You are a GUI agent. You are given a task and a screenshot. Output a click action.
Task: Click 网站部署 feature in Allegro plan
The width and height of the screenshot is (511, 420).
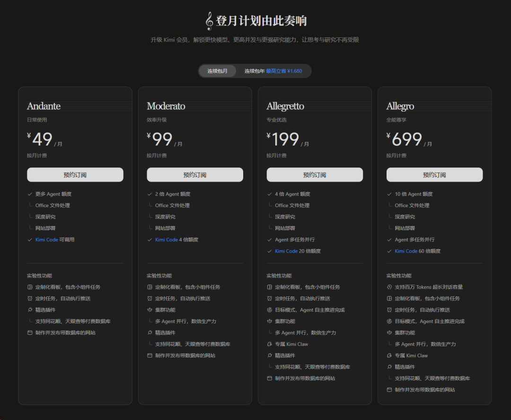point(405,228)
